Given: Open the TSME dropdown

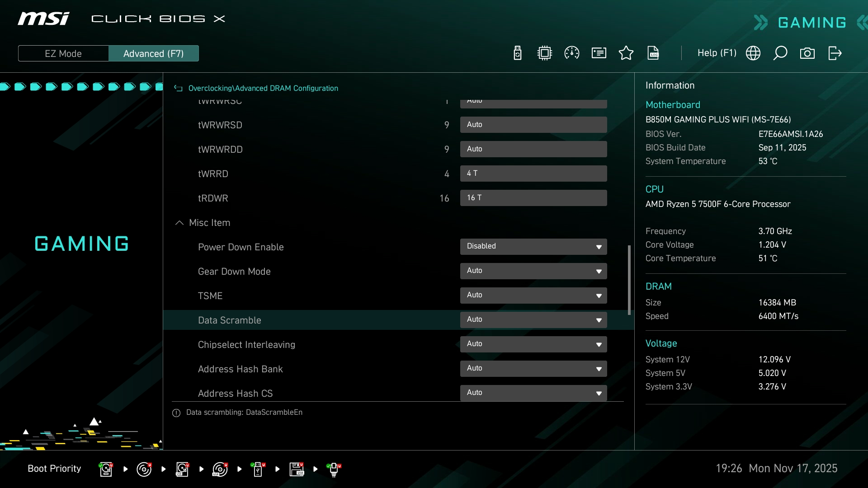Looking at the screenshot, I should click(x=533, y=296).
